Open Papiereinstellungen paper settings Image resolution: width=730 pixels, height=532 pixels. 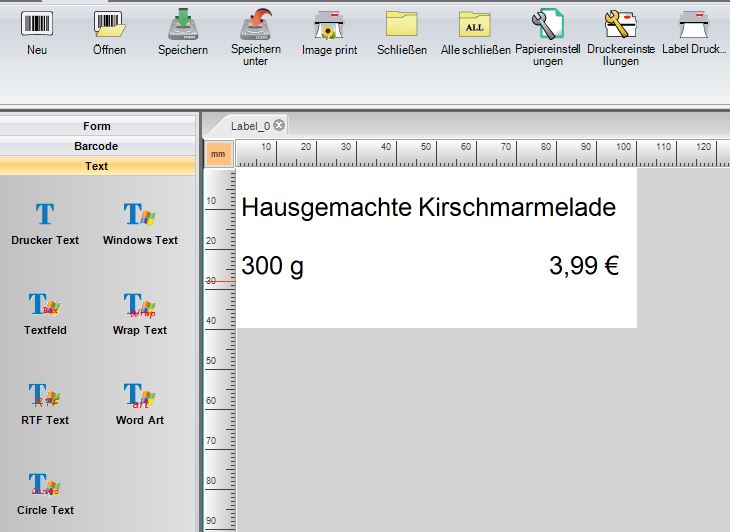[x=548, y=37]
